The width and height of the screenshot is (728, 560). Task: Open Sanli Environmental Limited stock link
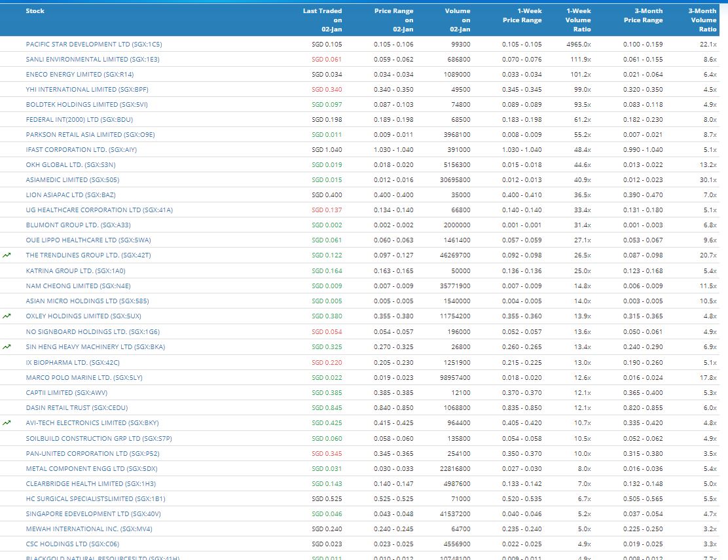tap(92, 60)
